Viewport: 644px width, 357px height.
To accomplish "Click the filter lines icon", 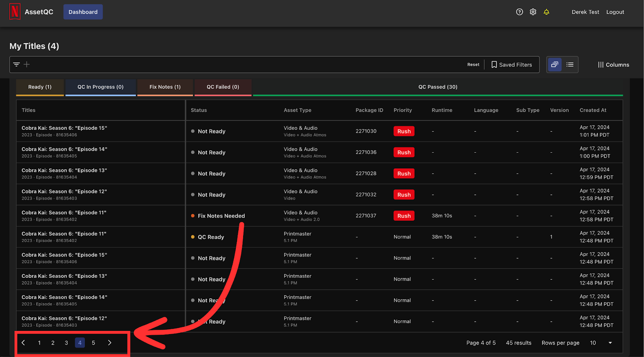I will coord(17,64).
